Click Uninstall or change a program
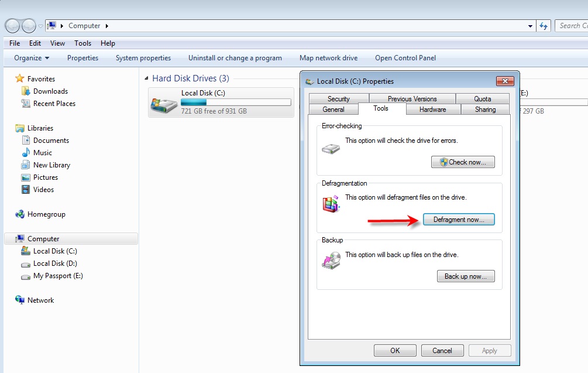This screenshot has width=588, height=373. 235,58
